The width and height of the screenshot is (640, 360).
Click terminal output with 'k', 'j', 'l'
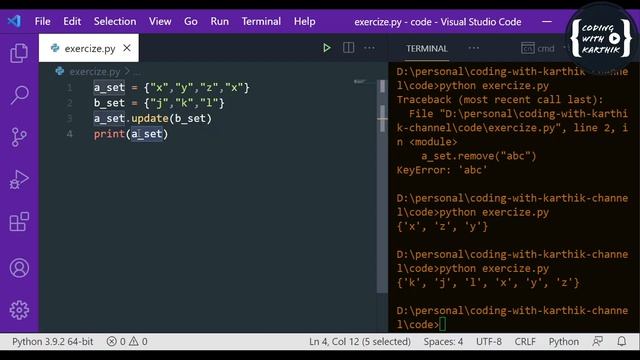tap(488, 282)
